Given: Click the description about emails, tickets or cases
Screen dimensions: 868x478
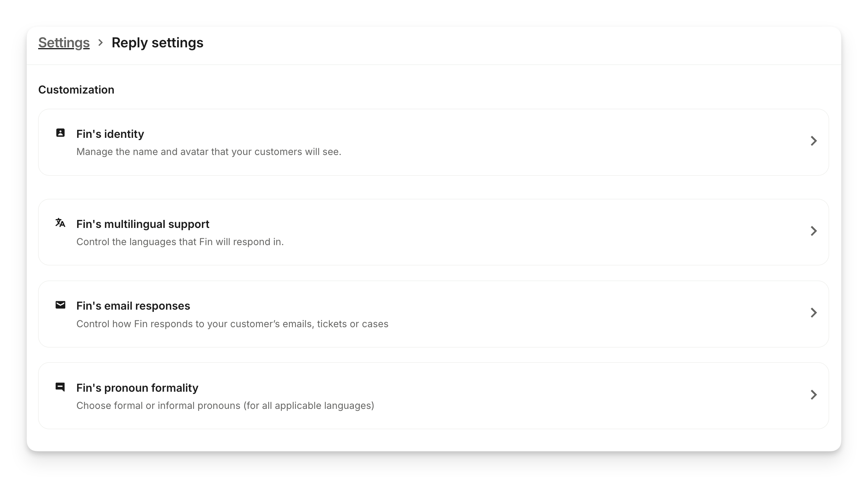Looking at the screenshot, I should (x=232, y=324).
